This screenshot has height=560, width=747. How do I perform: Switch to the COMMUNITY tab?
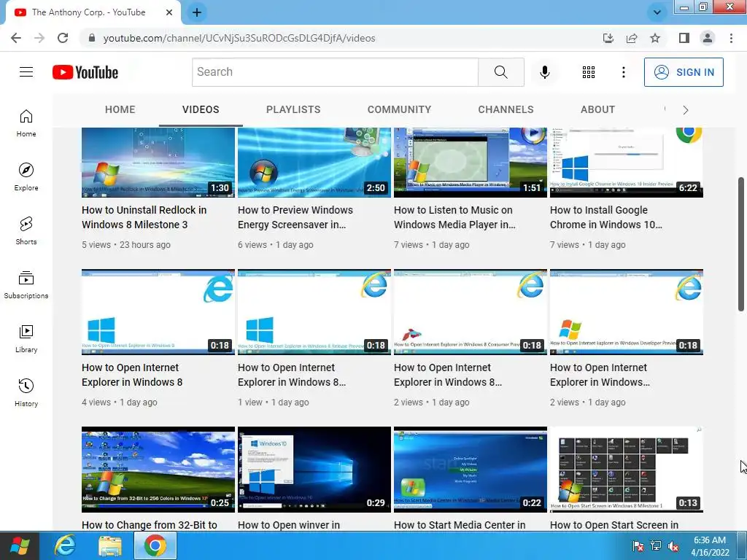399,109
